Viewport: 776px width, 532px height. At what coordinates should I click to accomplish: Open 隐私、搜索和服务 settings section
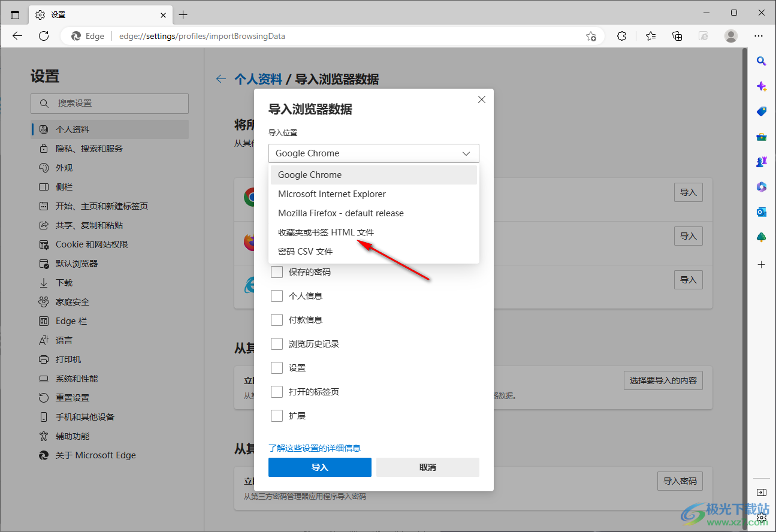pyautogui.click(x=110, y=149)
